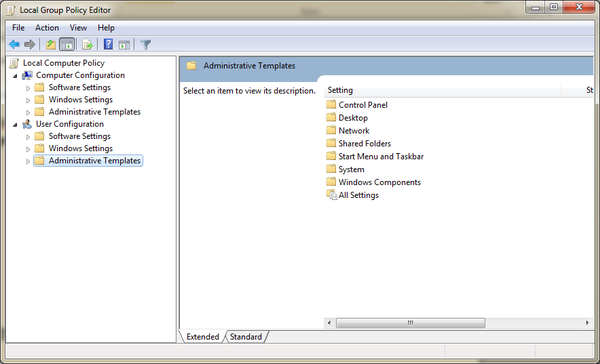Open the View menu
This screenshot has height=364, width=600.
[78, 28]
